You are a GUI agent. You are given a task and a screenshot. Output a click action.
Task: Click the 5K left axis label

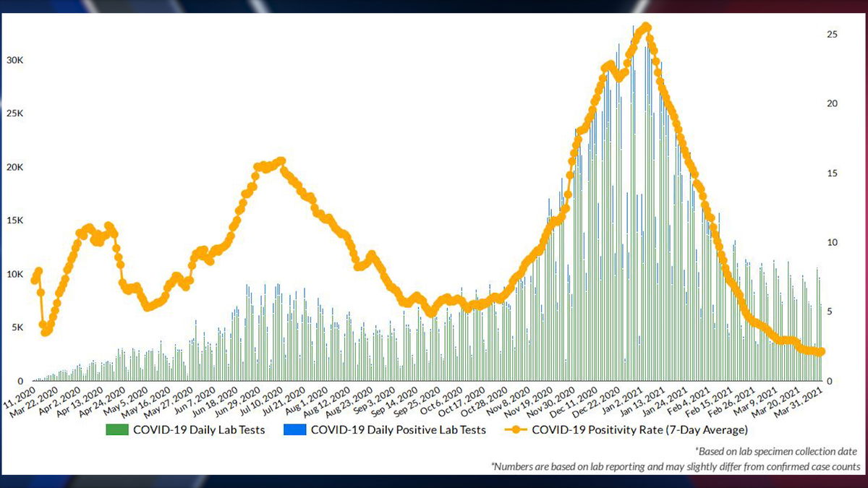(x=17, y=328)
